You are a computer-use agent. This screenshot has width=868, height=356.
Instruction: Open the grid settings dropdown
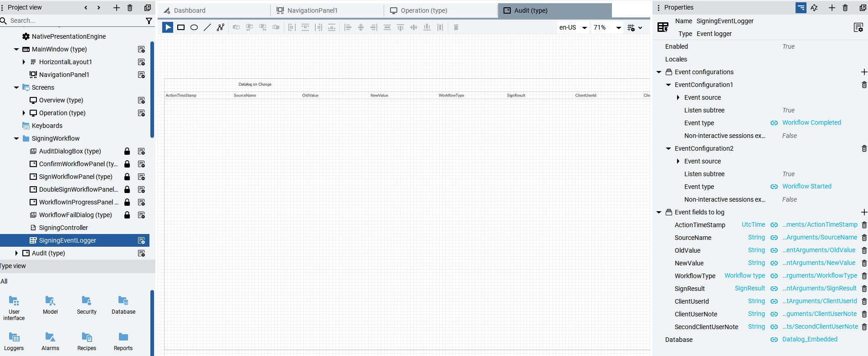pyautogui.click(x=635, y=27)
